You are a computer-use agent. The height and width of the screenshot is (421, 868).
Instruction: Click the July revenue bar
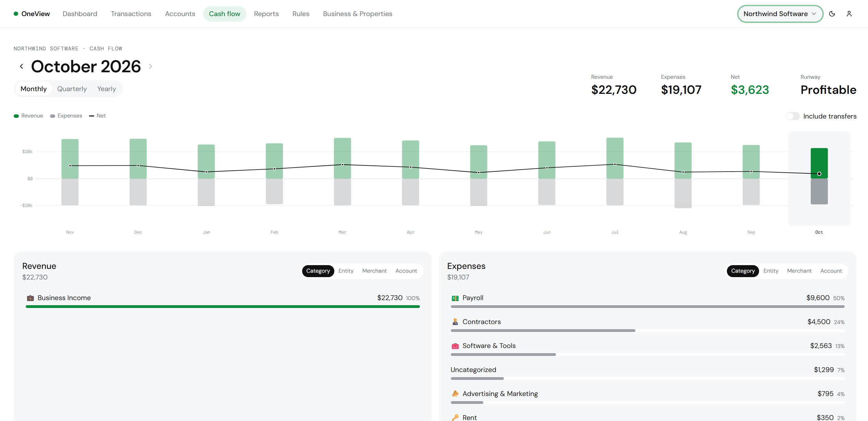pos(615,158)
